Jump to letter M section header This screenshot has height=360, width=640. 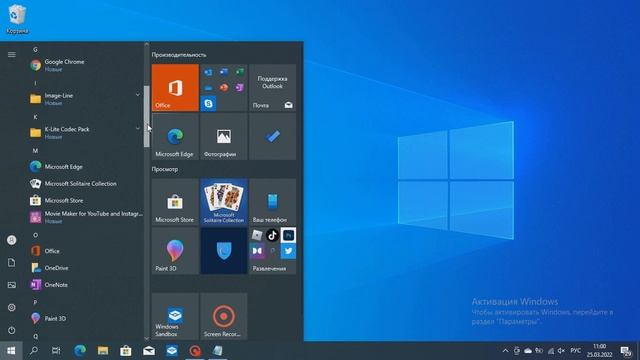tap(35, 151)
